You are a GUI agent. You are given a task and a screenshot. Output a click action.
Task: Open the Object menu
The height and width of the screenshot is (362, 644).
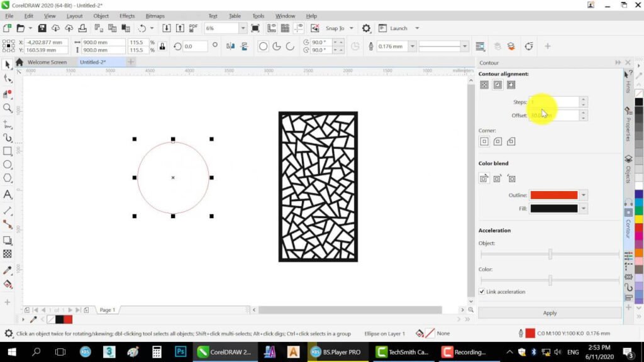pos(101,16)
